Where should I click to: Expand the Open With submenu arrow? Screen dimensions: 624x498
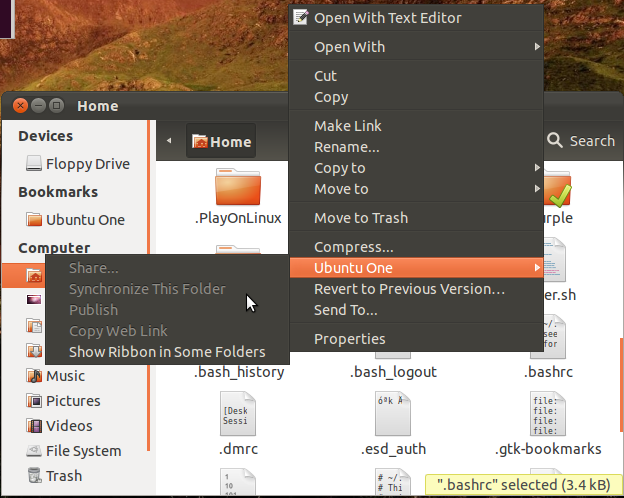tap(537, 47)
